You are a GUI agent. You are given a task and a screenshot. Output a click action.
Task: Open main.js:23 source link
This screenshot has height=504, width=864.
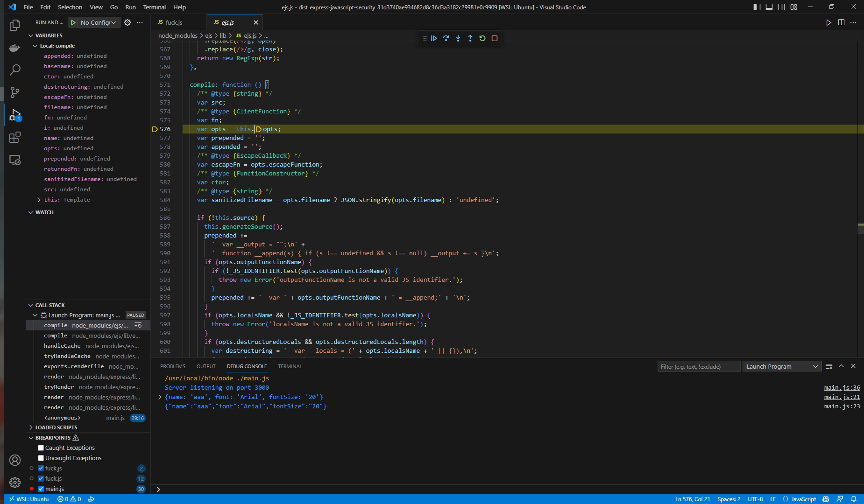842,406
